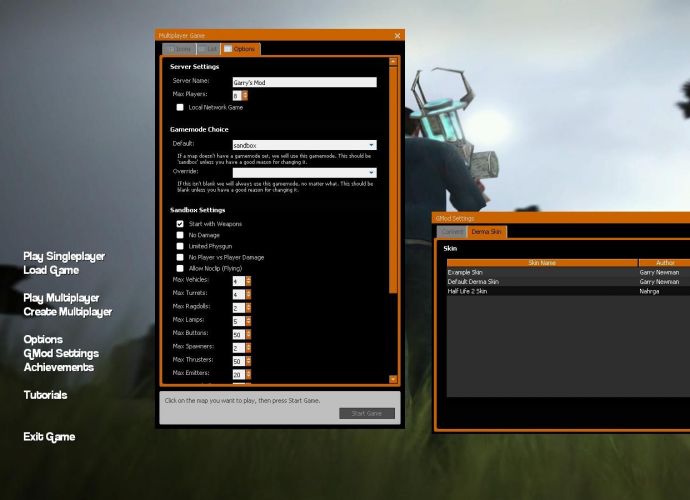Check No Player vs Player Damage
690x500 pixels.
click(x=180, y=257)
